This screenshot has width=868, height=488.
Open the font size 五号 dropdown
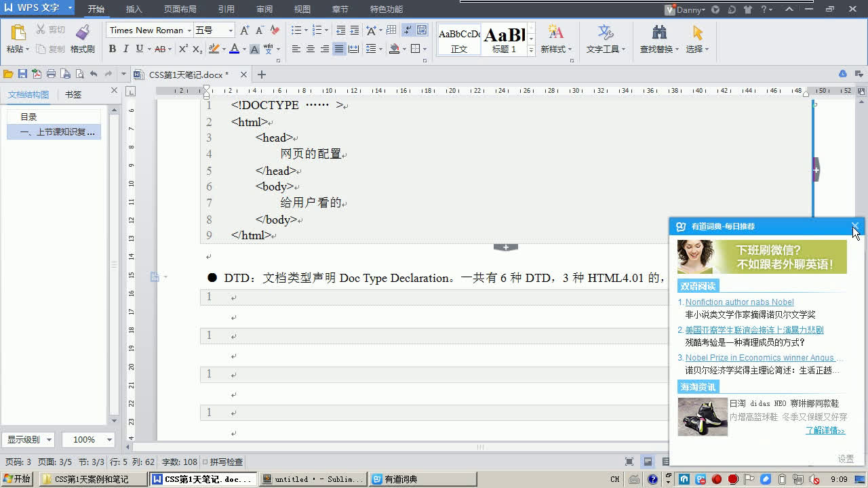click(231, 30)
